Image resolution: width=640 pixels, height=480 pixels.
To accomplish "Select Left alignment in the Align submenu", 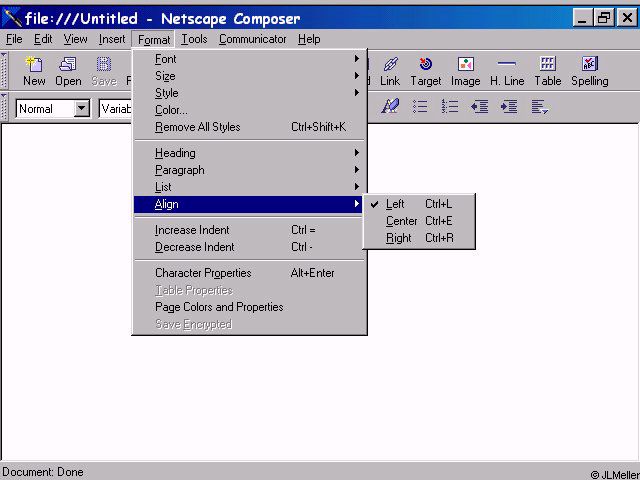I will tap(419, 204).
